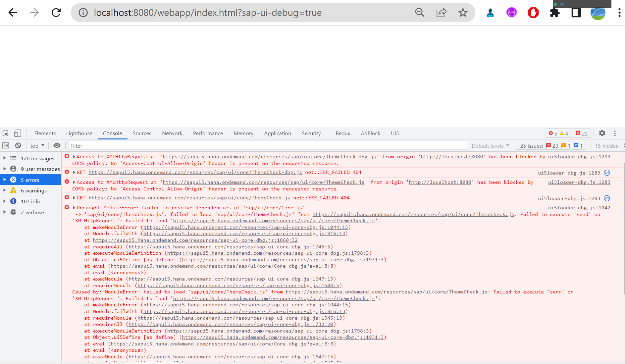
Task: Expand the 6 warnings group
Action: tap(4, 190)
